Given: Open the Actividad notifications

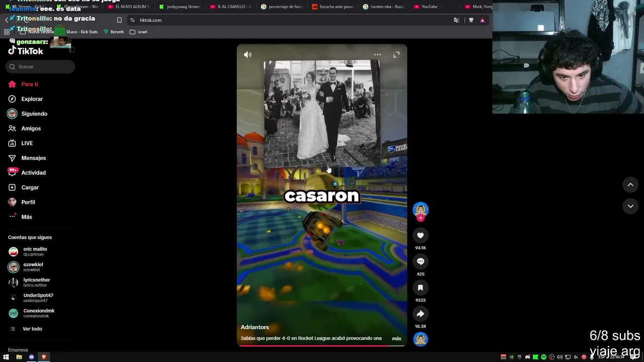Looking at the screenshot, I should (27, 172).
